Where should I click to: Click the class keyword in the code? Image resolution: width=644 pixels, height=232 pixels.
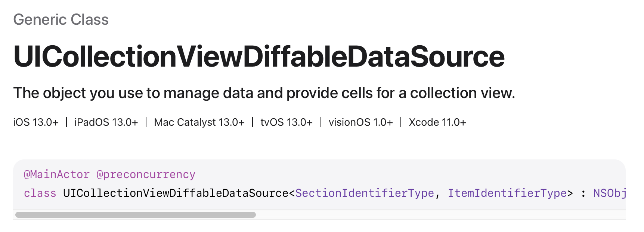[x=40, y=193]
